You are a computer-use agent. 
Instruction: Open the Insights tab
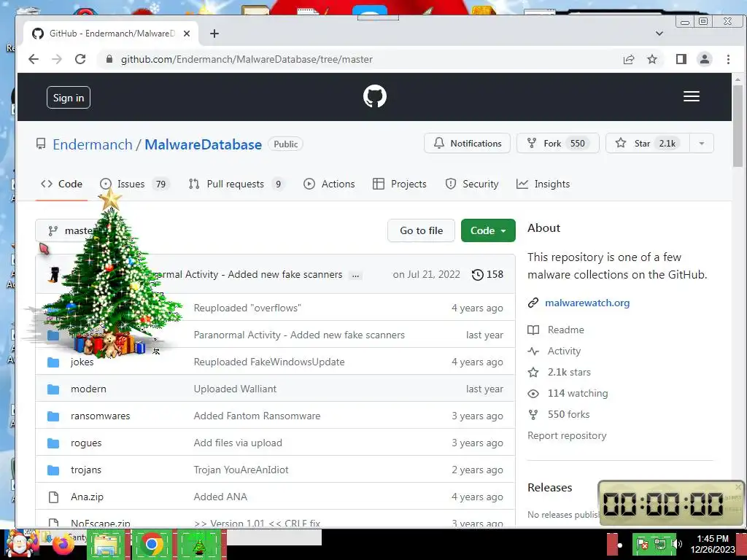(543, 184)
